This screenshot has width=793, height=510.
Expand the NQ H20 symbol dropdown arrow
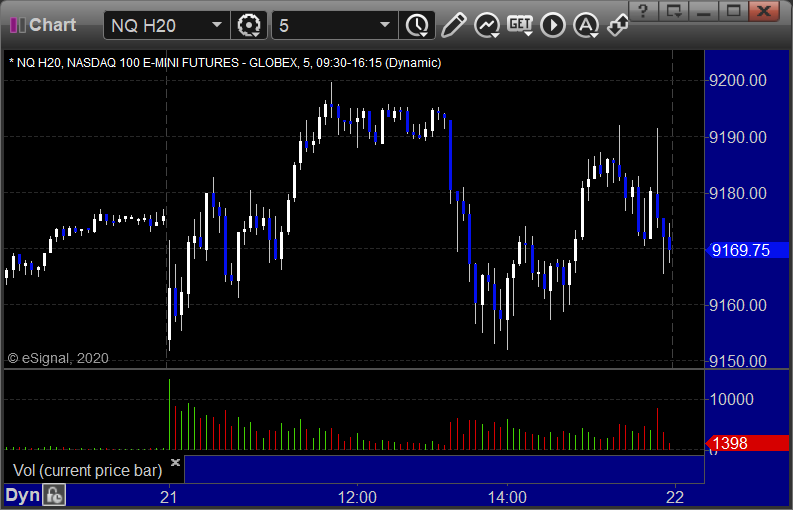click(x=217, y=25)
